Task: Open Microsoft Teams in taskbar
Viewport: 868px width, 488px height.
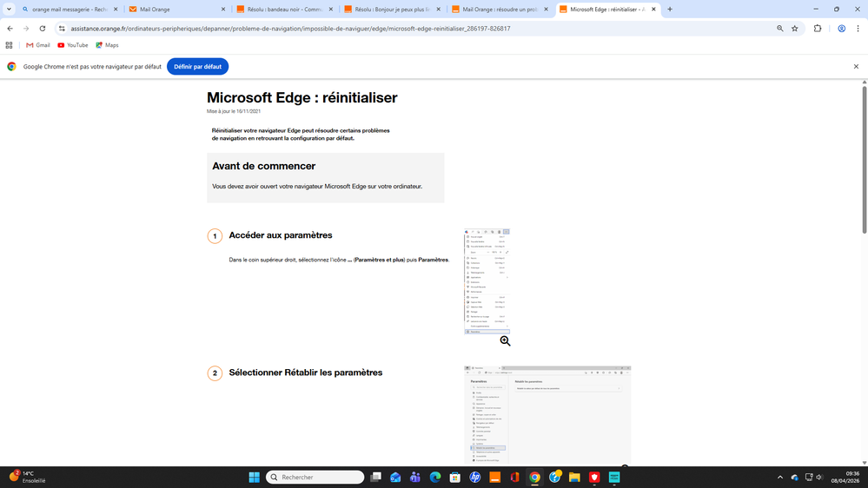Action: [x=415, y=477]
